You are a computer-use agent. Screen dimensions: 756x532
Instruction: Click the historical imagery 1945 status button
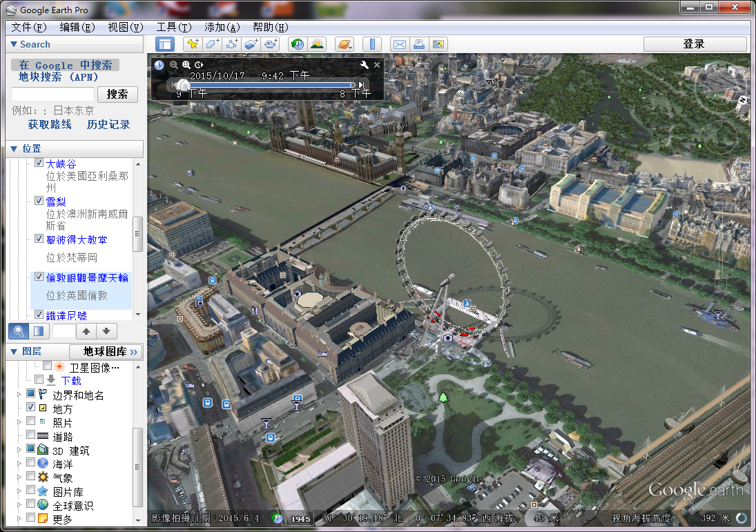click(x=300, y=518)
